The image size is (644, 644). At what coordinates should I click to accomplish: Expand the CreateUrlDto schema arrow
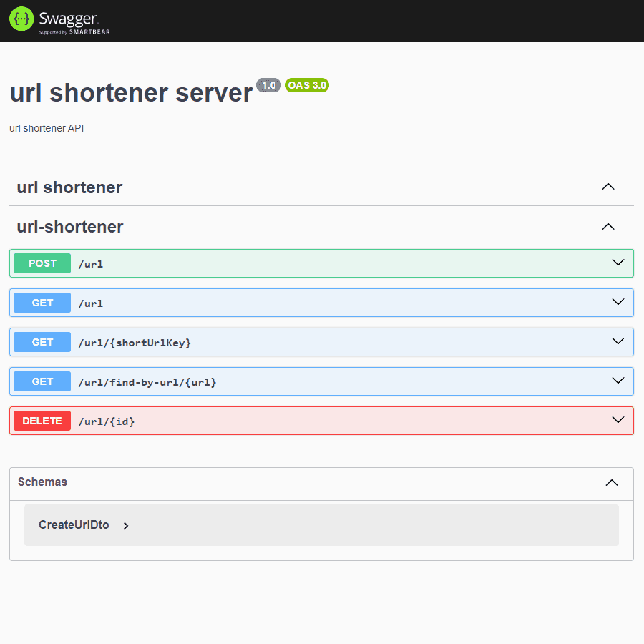point(126,525)
